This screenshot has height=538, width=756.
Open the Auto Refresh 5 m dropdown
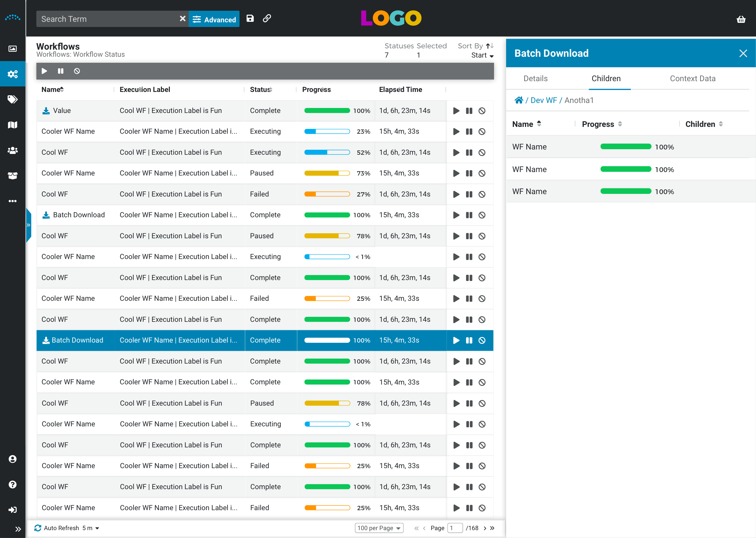pos(91,528)
